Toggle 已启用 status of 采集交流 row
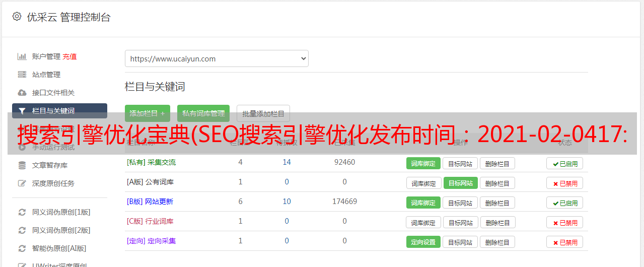The height and width of the screenshot is (267, 644). coord(565,163)
